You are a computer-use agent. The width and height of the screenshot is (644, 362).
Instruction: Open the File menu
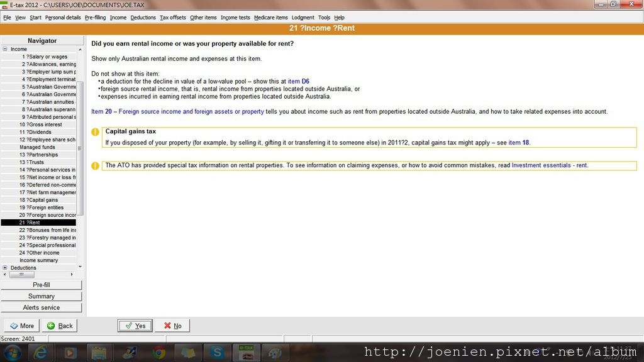click(7, 18)
